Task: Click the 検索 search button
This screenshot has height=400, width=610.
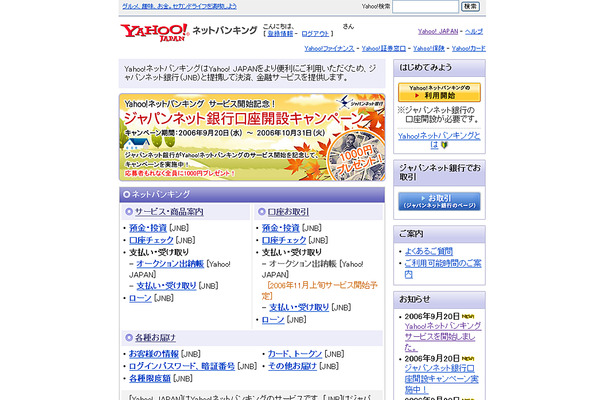Action: [470, 6]
